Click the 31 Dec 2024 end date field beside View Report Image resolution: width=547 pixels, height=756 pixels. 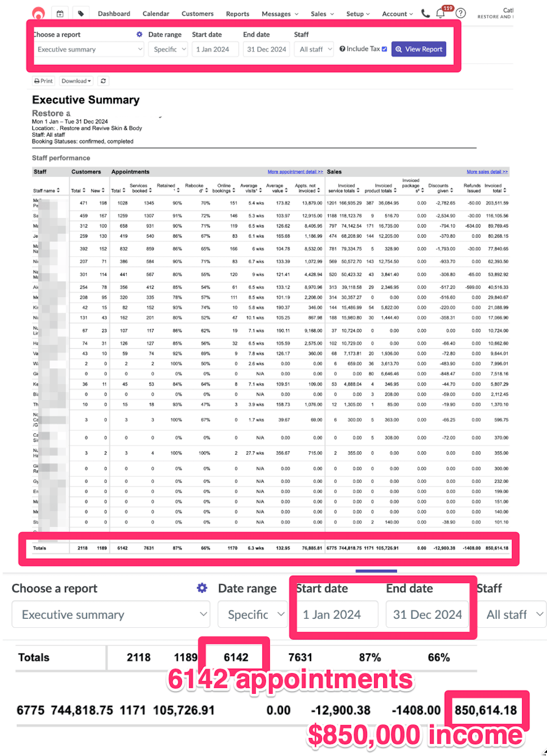(267, 49)
